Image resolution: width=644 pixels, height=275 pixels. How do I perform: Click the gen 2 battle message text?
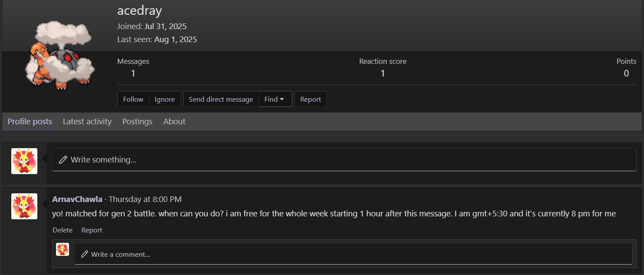pyautogui.click(x=334, y=214)
